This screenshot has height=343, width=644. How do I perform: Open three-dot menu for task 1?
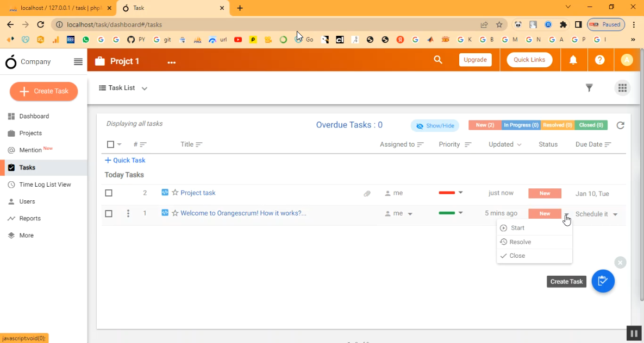tap(128, 213)
